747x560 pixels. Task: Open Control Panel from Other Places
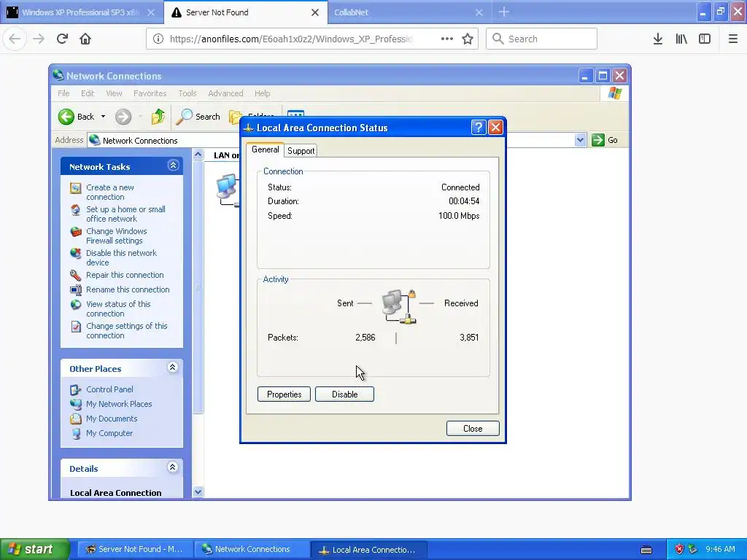pyautogui.click(x=109, y=389)
